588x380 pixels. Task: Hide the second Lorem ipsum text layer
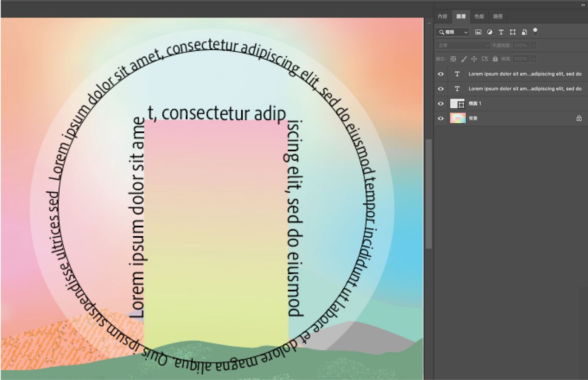pyautogui.click(x=441, y=89)
